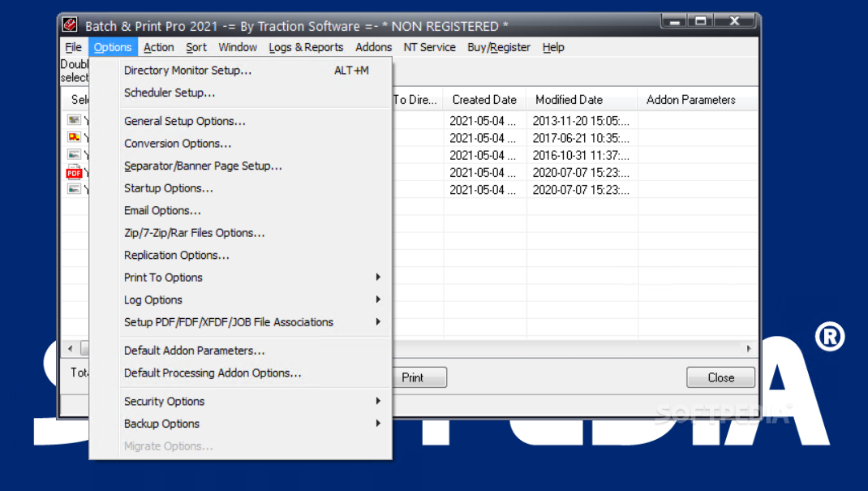Open Startup Options
The width and height of the screenshot is (868, 491).
point(240,188)
